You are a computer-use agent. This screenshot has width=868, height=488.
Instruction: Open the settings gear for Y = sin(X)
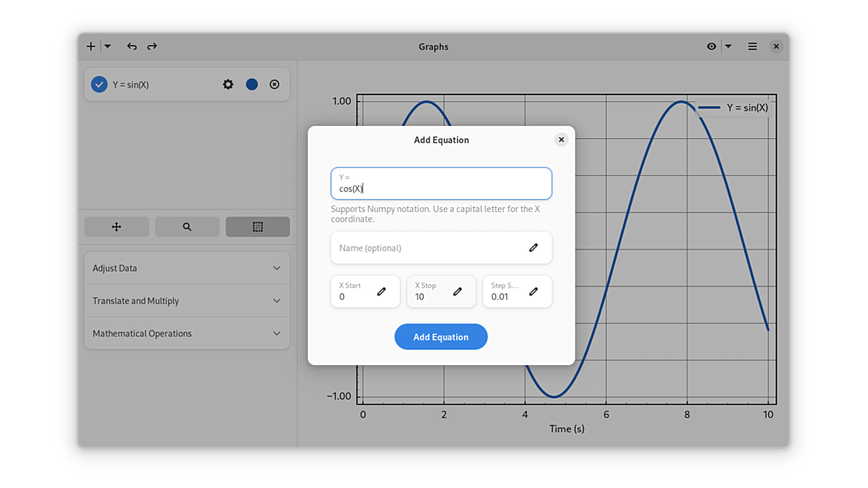point(228,85)
